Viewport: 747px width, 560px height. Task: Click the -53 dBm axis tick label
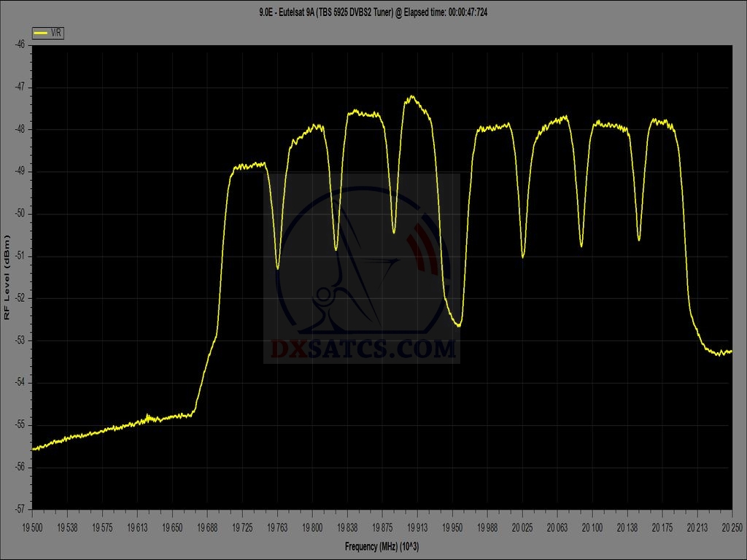[20, 340]
